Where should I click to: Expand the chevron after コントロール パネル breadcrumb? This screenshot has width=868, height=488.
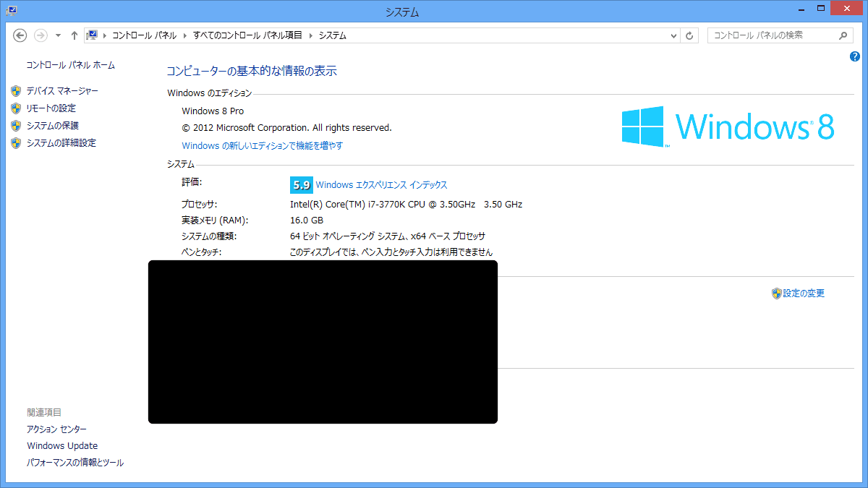coord(185,35)
